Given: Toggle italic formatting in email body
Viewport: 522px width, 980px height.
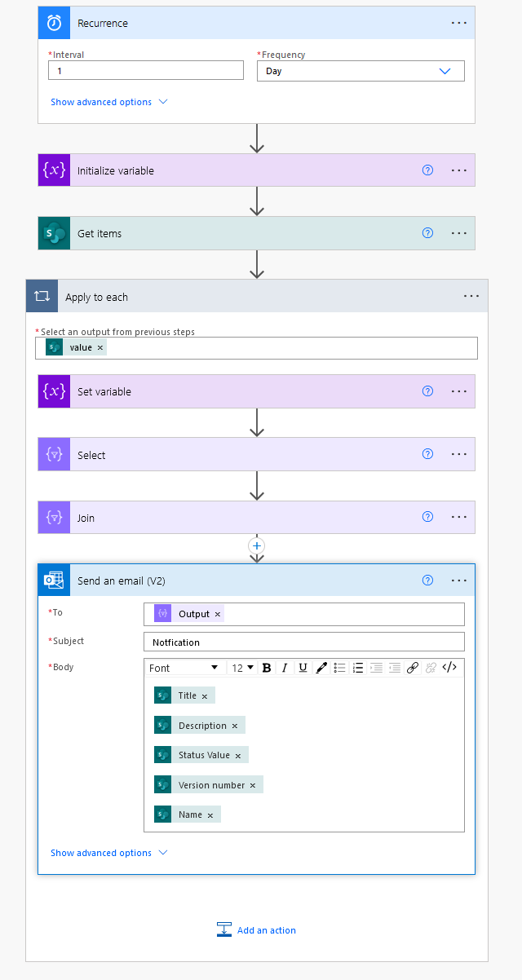Looking at the screenshot, I should click(x=285, y=668).
